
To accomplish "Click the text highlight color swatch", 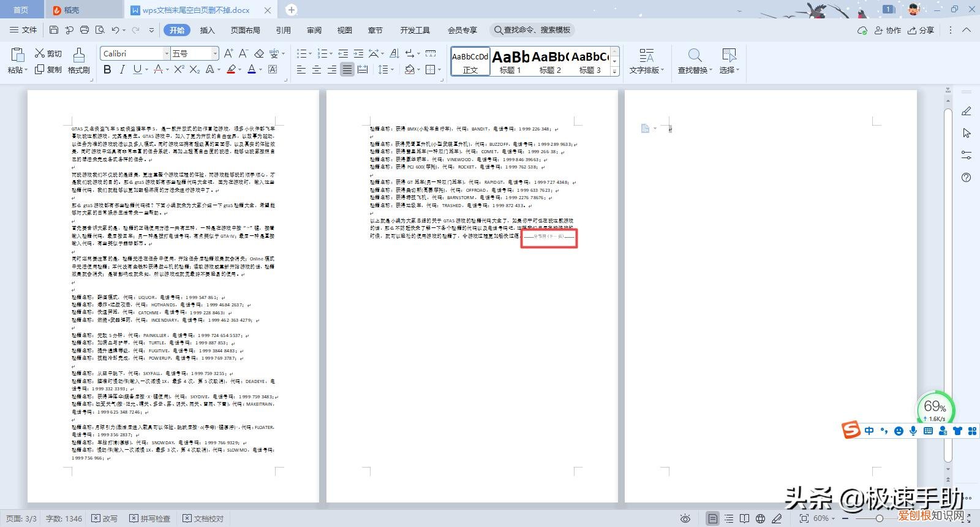I will 231,69.
